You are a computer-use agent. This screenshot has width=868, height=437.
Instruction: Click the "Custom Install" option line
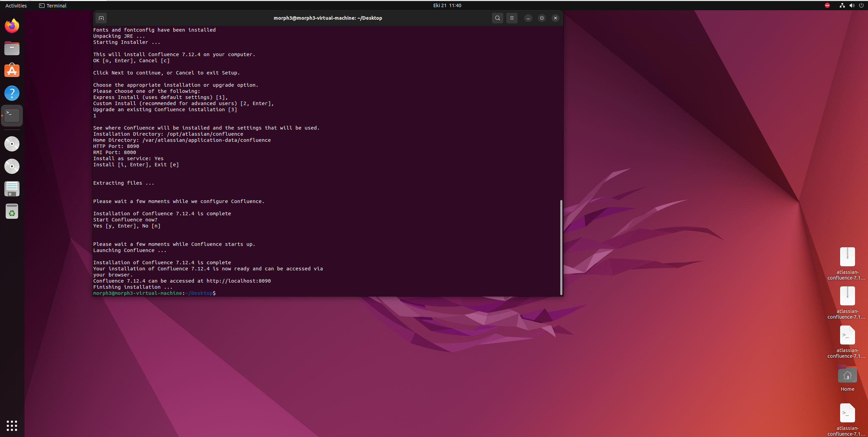pyautogui.click(x=183, y=103)
